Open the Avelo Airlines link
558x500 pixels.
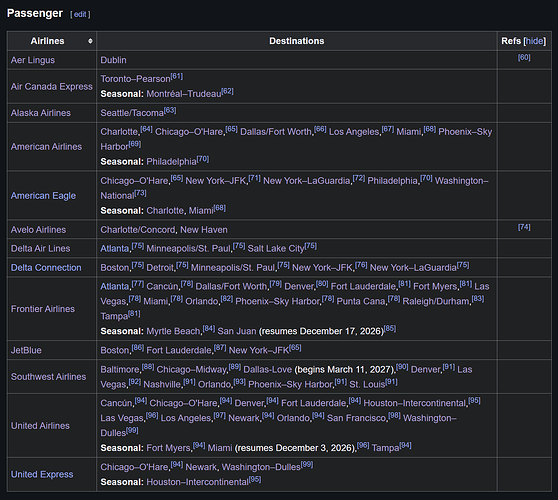click(x=38, y=230)
